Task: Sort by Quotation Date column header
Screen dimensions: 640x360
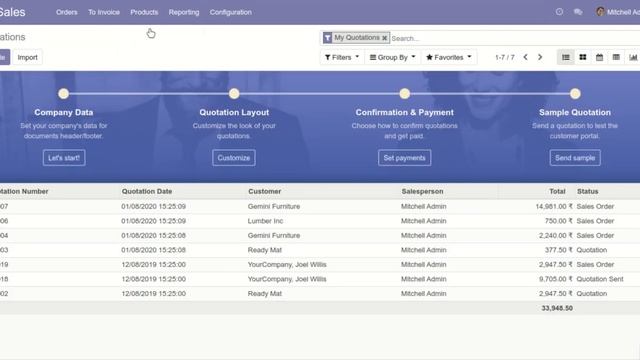Action: pos(147,191)
